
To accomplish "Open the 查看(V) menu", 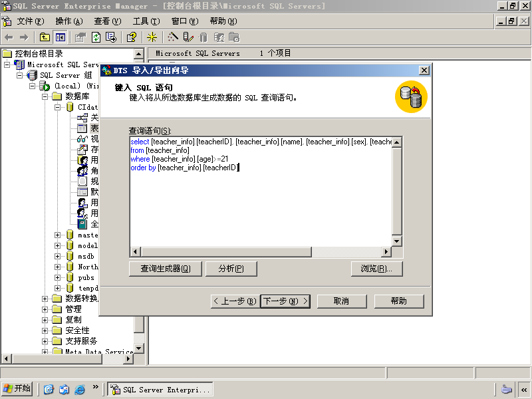I will pyautogui.click(x=108, y=21).
